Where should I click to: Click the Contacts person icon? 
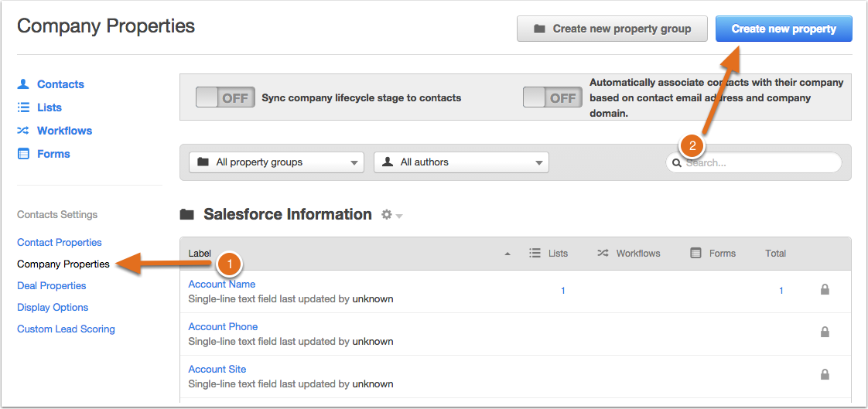pos(23,84)
